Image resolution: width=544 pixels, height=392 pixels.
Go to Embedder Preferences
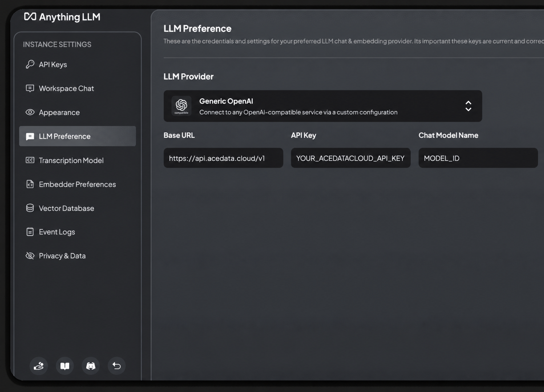[77, 184]
